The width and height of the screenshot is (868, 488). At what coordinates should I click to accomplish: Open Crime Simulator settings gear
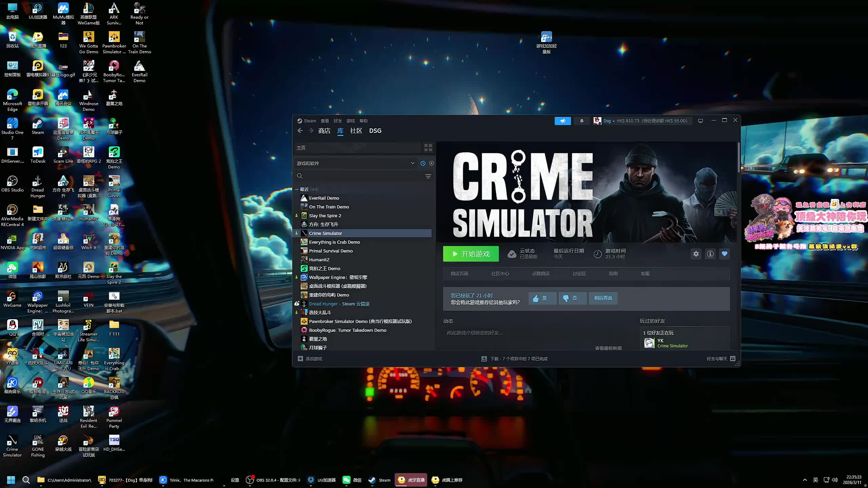[x=696, y=254]
